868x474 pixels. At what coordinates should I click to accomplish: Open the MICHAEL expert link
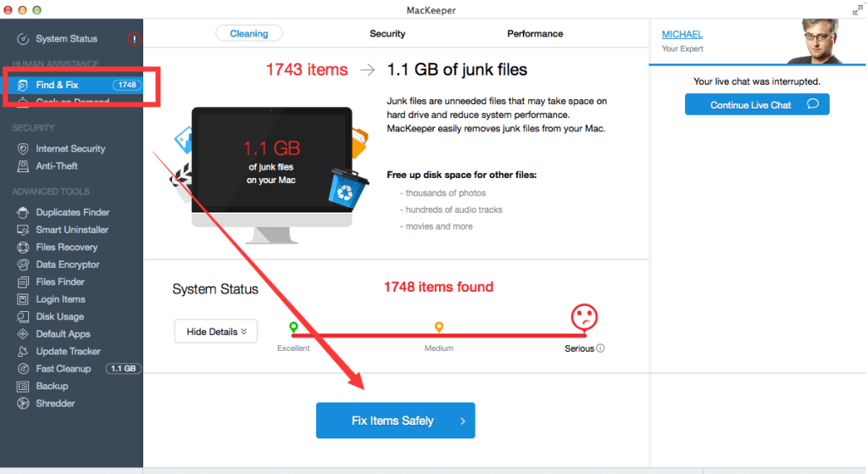(x=682, y=34)
